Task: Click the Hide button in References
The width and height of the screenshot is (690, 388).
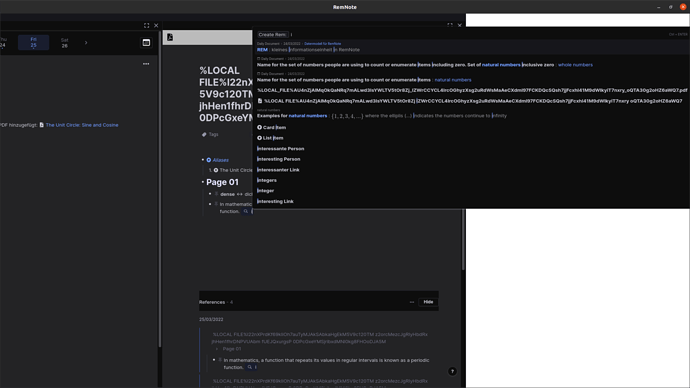Action: click(428, 302)
